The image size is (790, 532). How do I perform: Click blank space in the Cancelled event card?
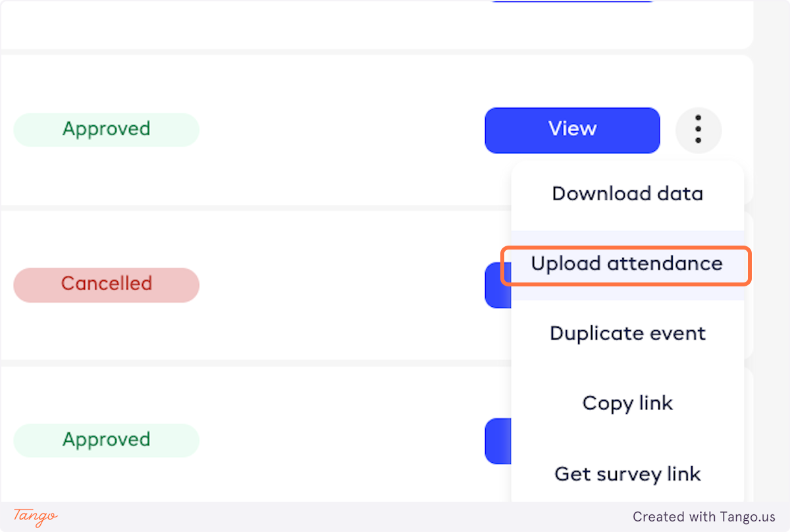click(329, 284)
